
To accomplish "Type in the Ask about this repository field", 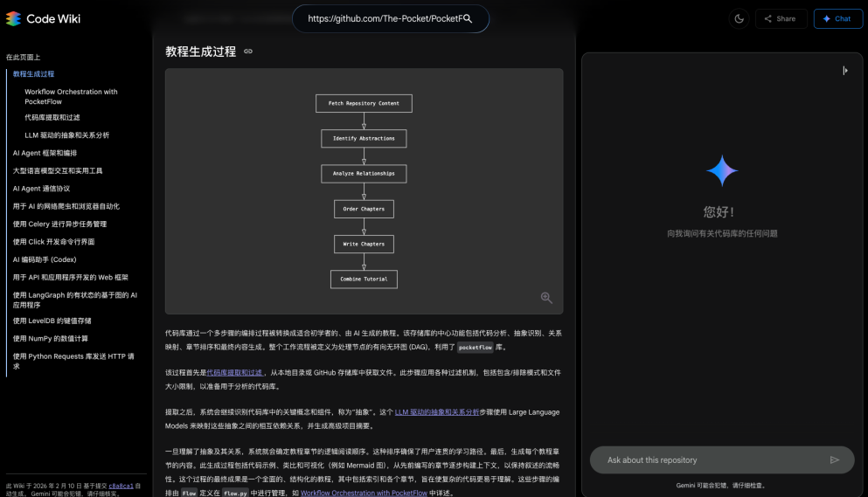I will (708, 459).
